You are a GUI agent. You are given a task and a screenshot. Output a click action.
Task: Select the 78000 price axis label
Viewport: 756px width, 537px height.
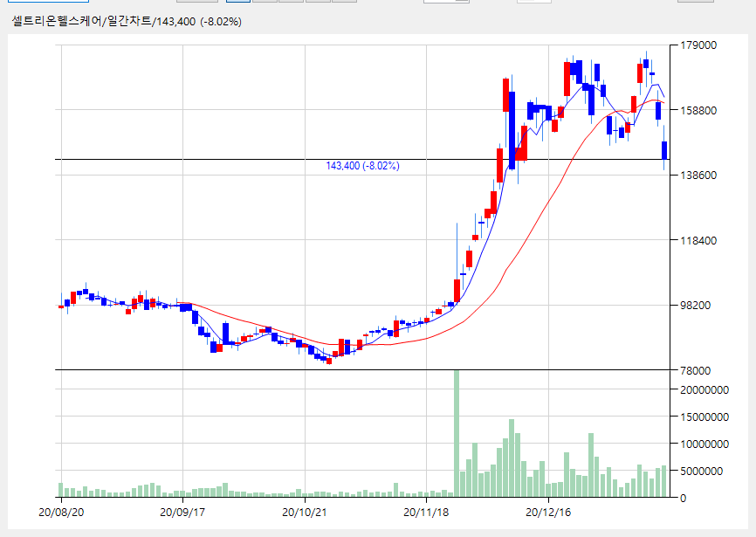[x=695, y=371]
